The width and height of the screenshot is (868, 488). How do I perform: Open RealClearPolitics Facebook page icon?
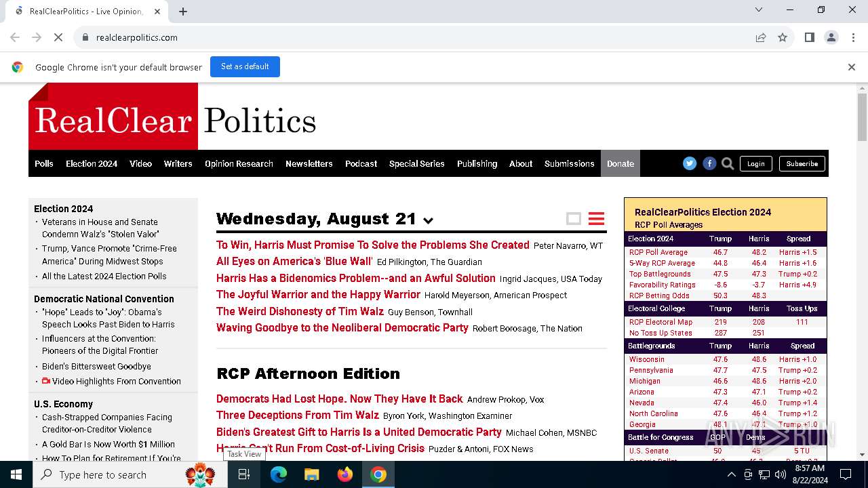[x=709, y=163]
